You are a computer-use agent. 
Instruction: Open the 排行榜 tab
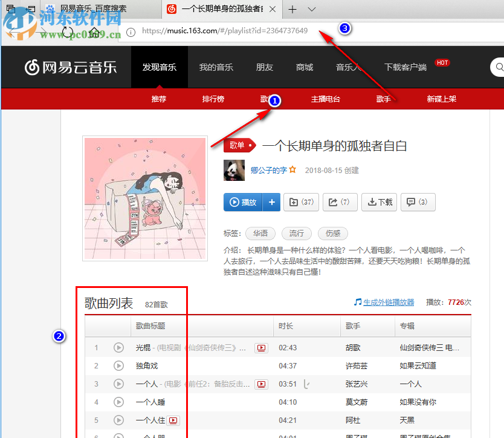[x=213, y=99]
